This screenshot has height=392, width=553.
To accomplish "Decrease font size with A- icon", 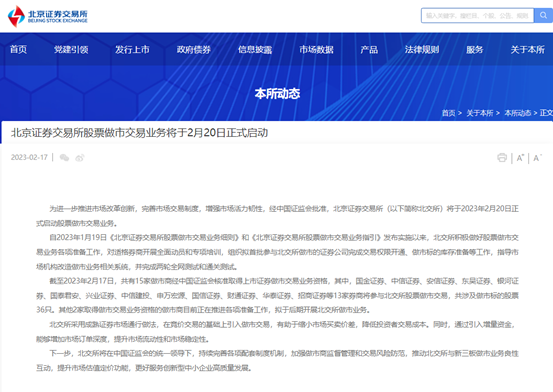I will (537, 158).
